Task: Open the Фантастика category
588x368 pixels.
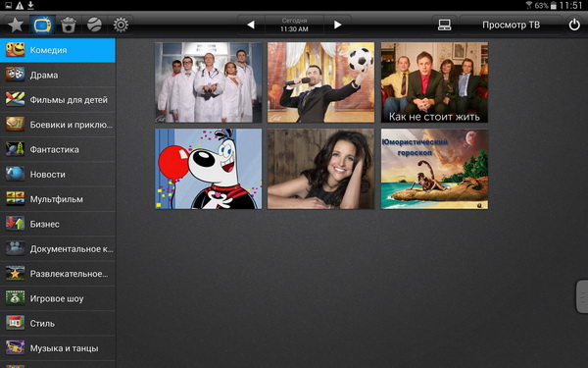Action: tap(58, 149)
